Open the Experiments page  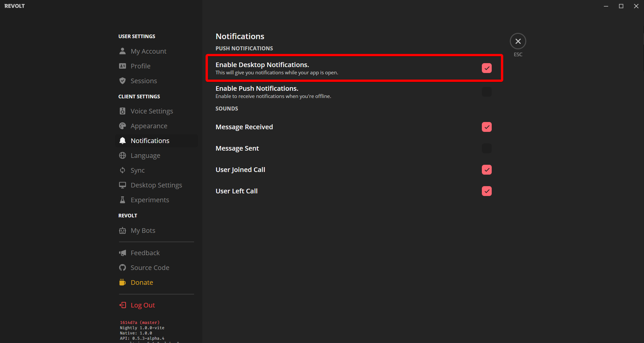157,200
